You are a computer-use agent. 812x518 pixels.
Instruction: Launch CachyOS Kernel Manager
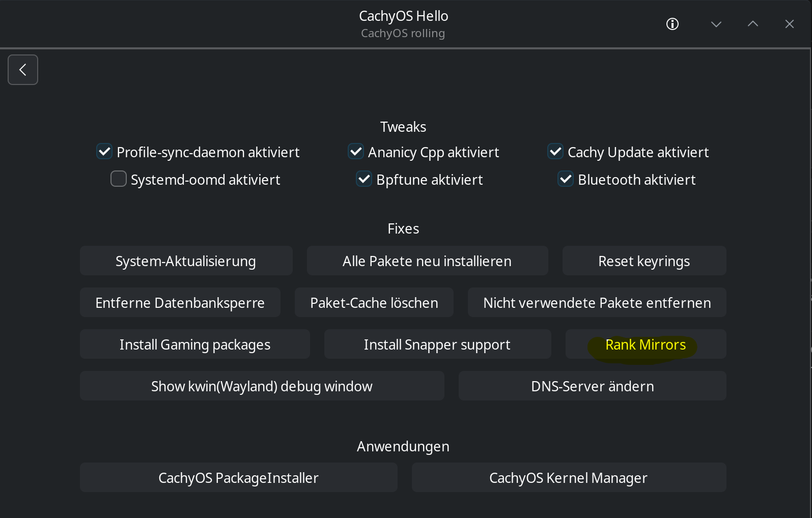(x=568, y=478)
